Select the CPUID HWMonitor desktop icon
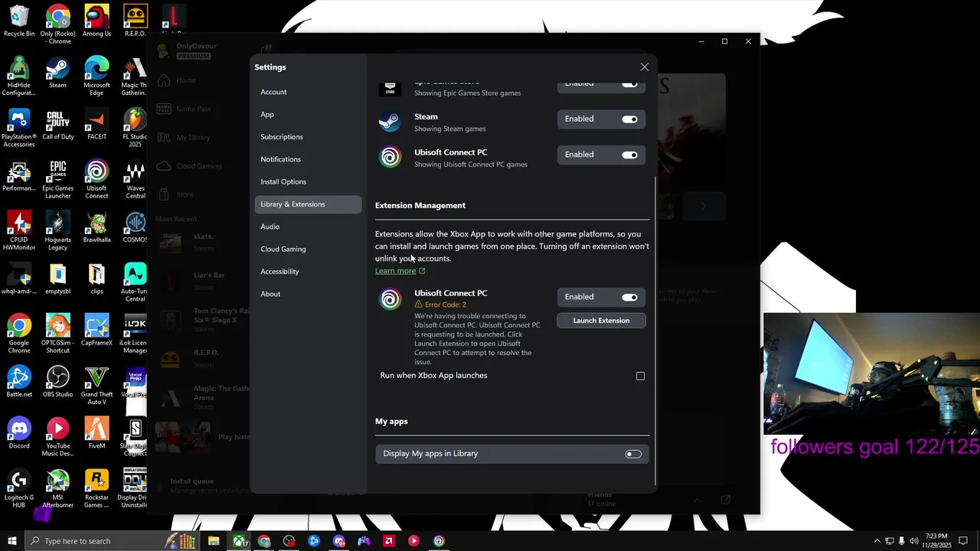Viewport: 980px width, 551px height. pyautogui.click(x=19, y=231)
